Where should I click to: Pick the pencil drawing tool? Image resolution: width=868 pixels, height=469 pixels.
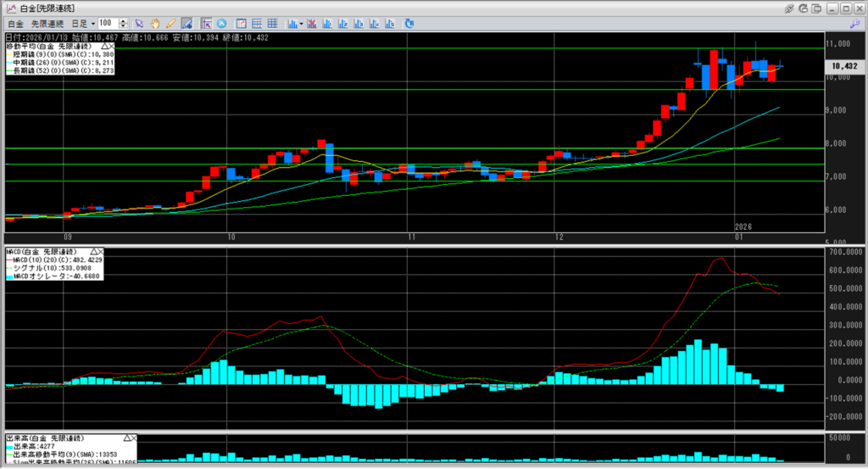pyautogui.click(x=170, y=23)
